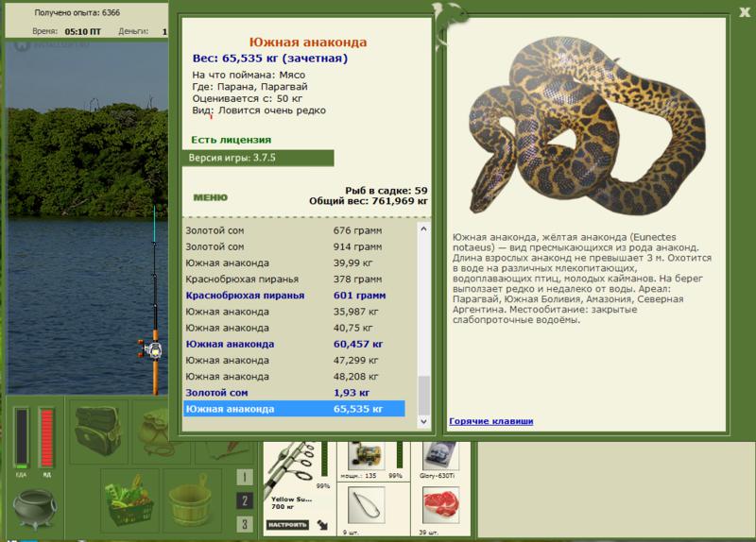Select Южная анаконда 35,987 кг row
Screen dimensions: 756x542
294,312
